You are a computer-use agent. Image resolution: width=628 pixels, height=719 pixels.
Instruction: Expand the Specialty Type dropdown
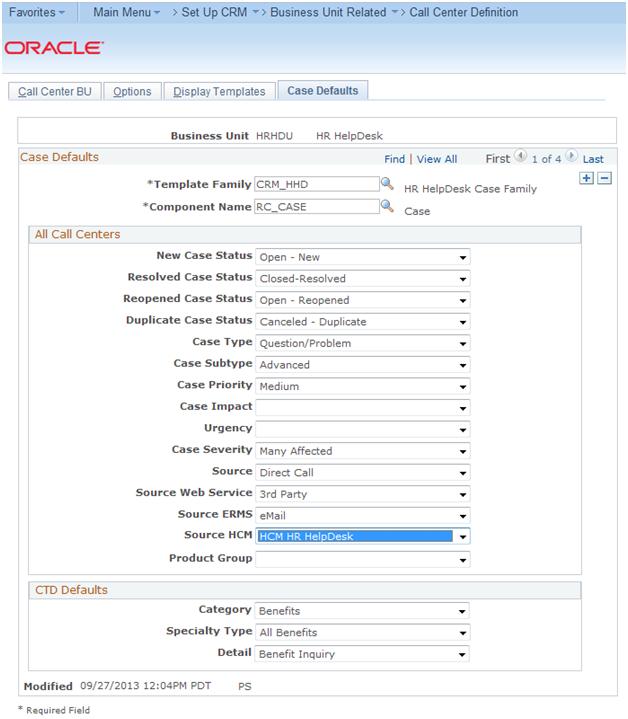362,632
